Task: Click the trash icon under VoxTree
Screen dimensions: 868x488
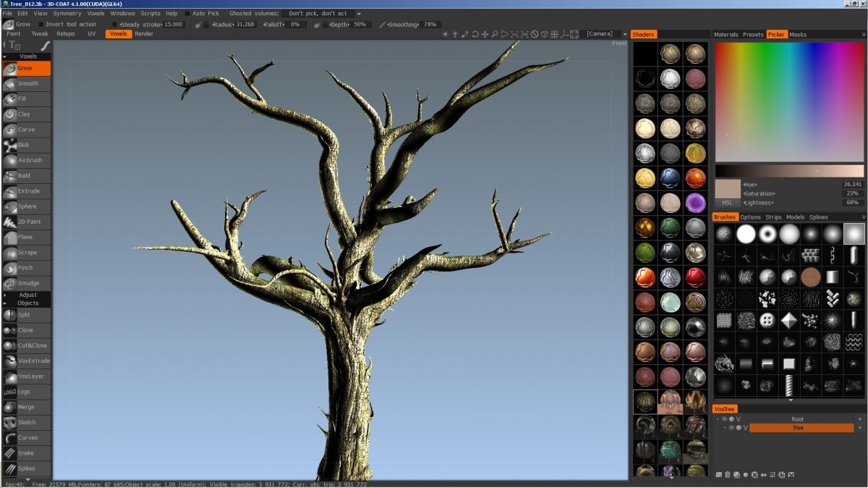Action: [x=727, y=475]
